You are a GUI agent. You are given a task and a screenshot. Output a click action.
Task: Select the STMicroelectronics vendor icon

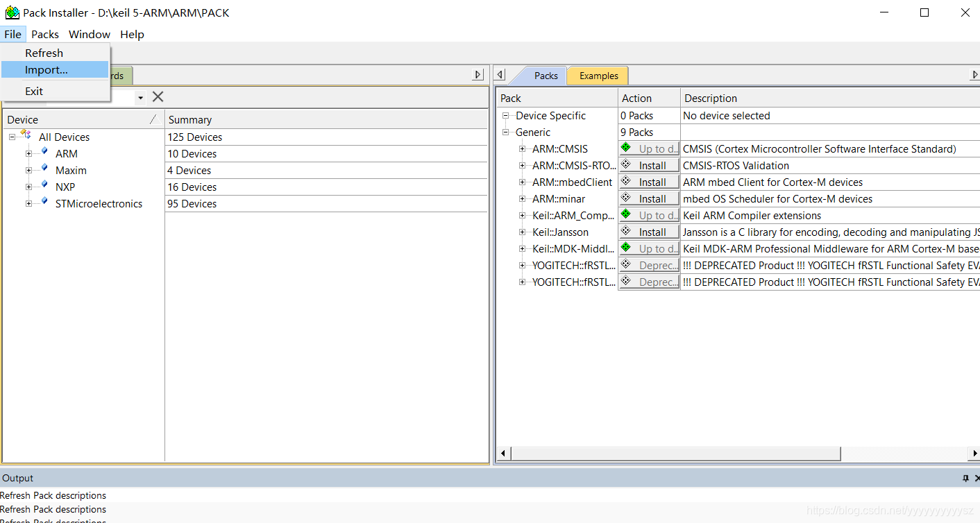point(44,201)
